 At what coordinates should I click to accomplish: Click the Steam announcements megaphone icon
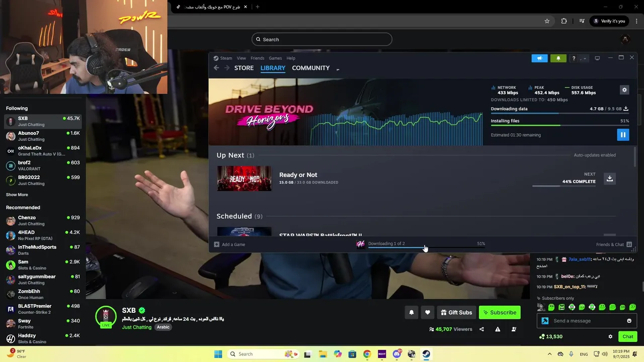click(539, 58)
